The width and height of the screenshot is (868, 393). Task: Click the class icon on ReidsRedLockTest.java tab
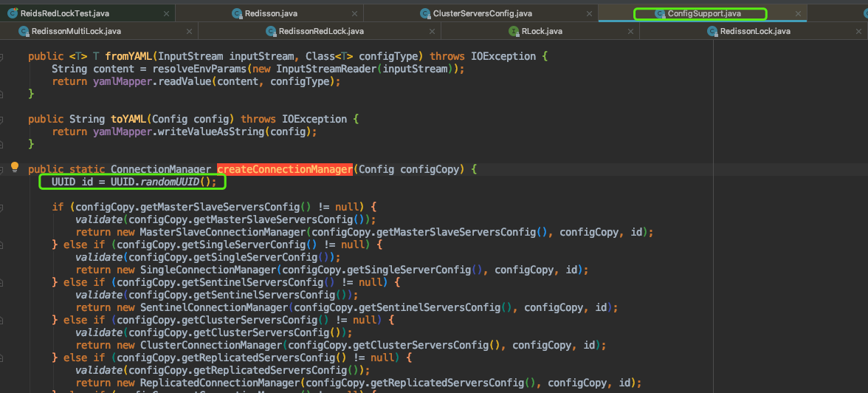(12, 13)
